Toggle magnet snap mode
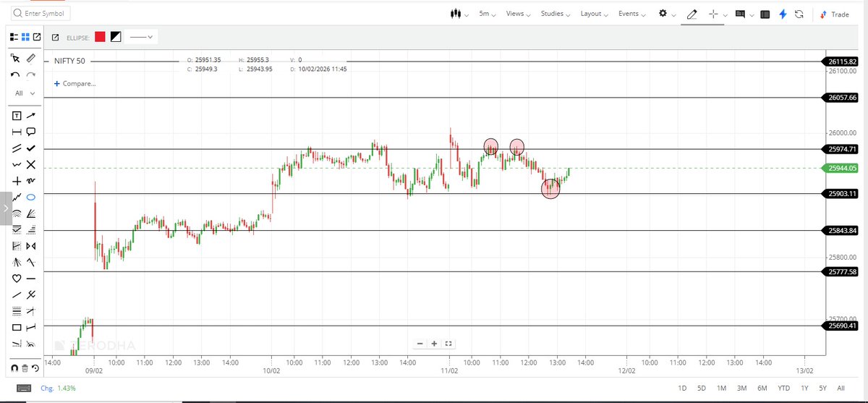This screenshot has height=403, width=868. tap(15, 368)
